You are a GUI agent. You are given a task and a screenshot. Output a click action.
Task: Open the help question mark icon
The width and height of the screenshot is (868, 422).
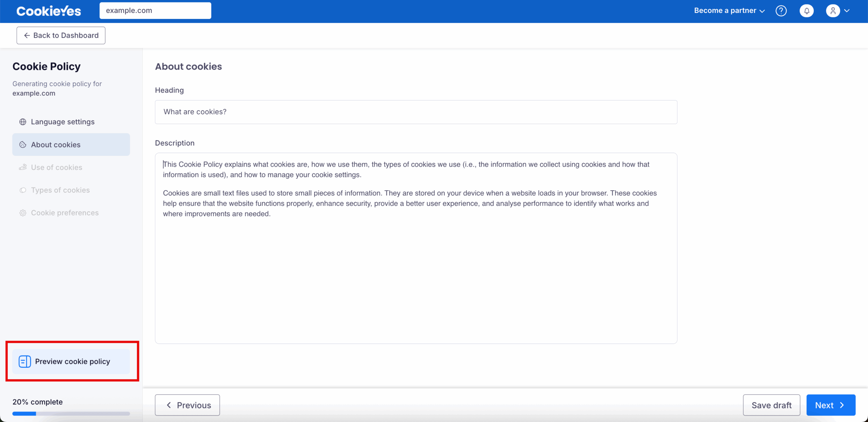click(x=781, y=11)
